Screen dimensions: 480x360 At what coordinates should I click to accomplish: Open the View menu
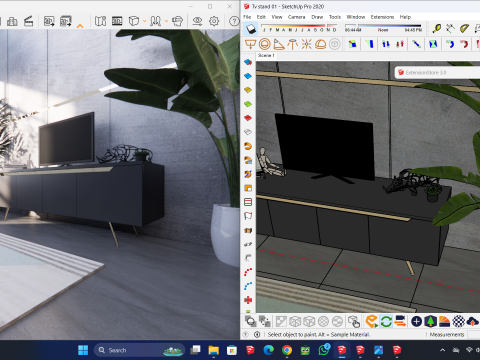click(277, 17)
